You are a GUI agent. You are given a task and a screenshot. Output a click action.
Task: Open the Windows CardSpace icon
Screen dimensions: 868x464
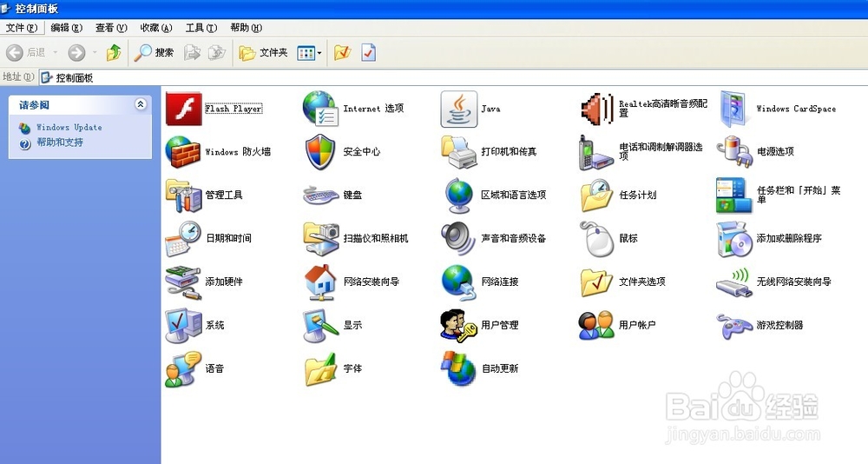[735, 109]
